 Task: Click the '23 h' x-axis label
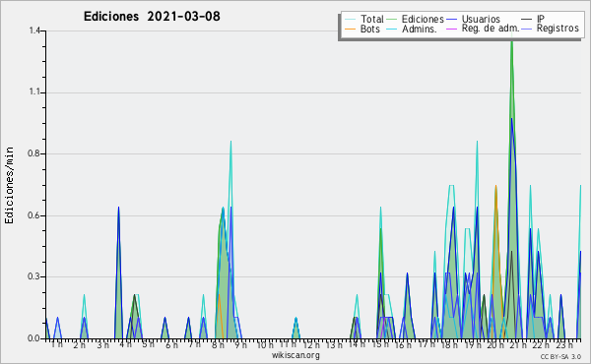click(x=564, y=344)
